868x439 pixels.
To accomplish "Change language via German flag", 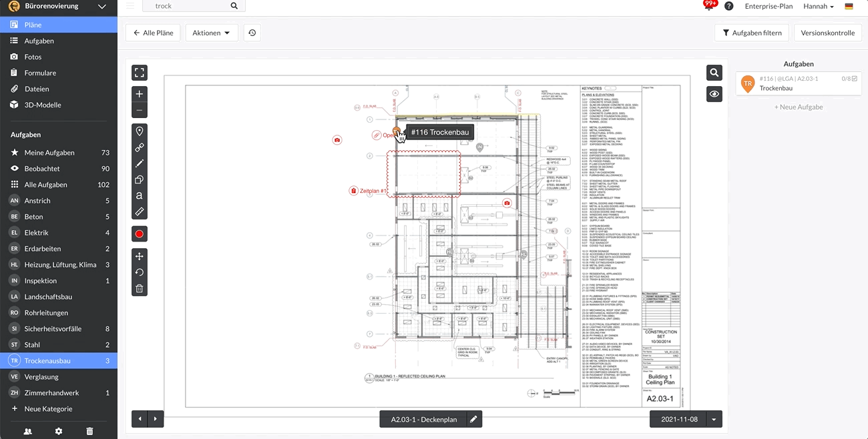I will pos(849,6).
